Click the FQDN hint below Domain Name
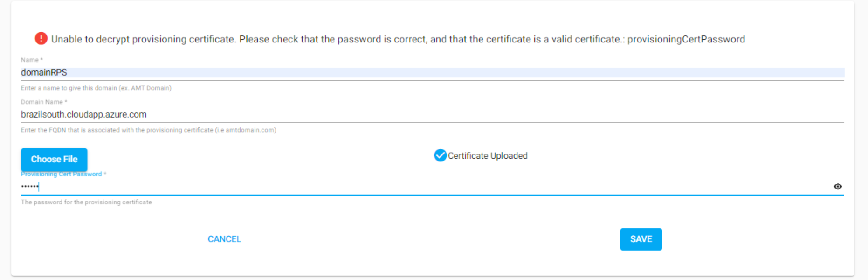 pos(149,130)
